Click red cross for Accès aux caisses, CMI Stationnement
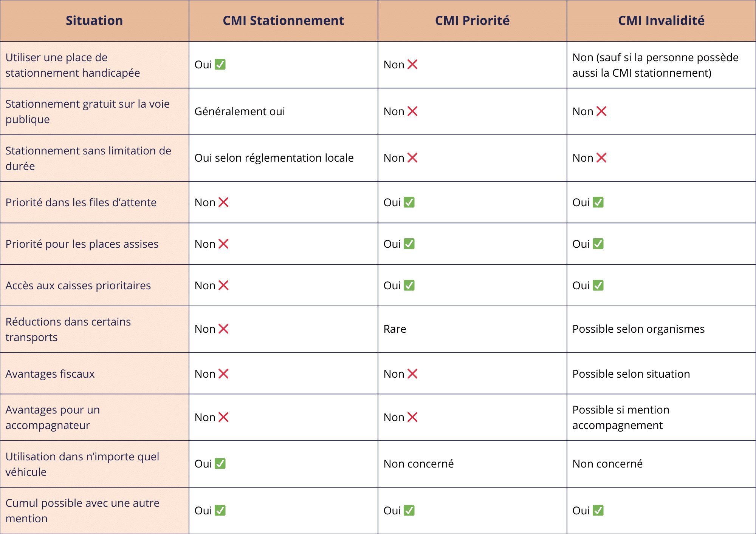The image size is (756, 534). click(223, 286)
